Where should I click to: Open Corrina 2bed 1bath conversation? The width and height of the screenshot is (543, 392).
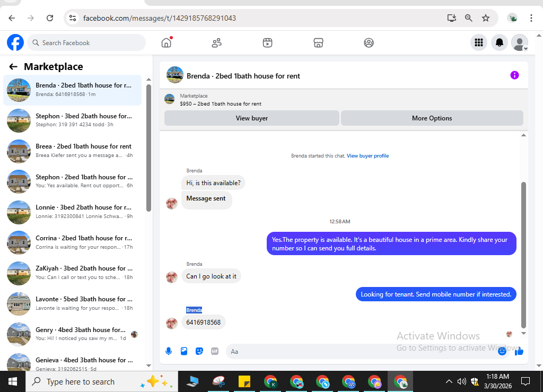coord(72,242)
